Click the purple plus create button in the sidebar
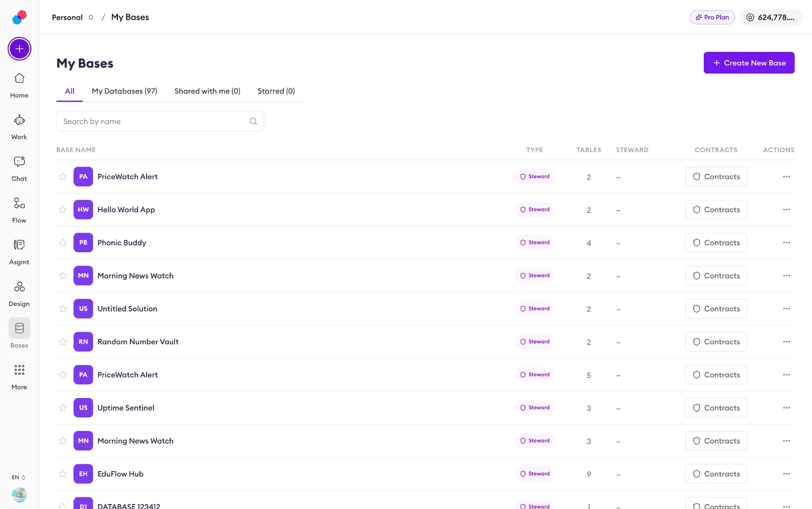Image resolution: width=812 pixels, height=509 pixels. click(19, 49)
